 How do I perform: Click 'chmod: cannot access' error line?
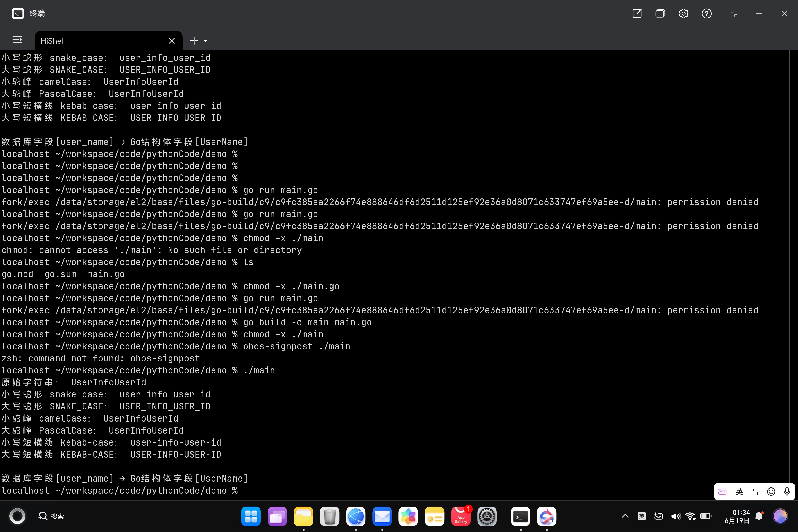[x=151, y=250]
